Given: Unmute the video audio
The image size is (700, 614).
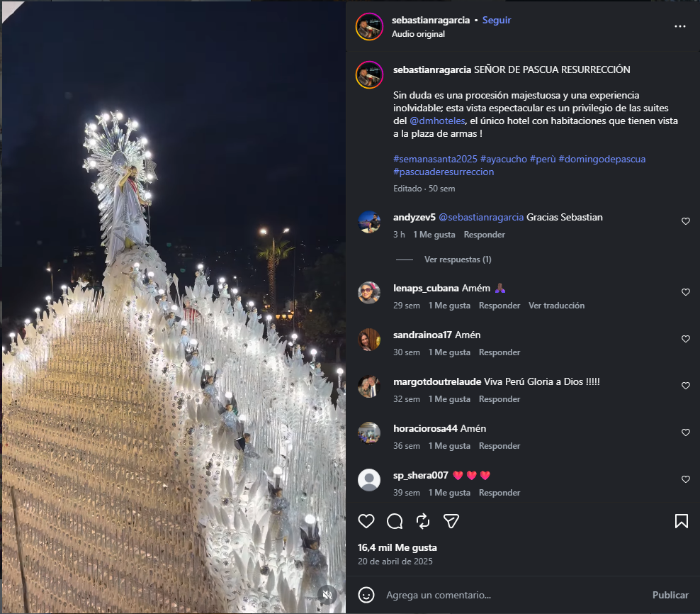Looking at the screenshot, I should [x=326, y=594].
